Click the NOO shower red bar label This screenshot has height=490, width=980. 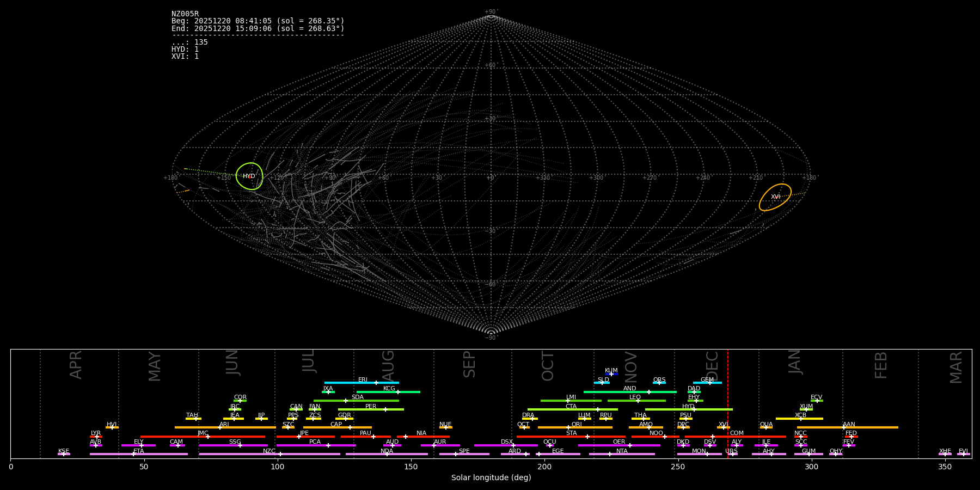pyautogui.click(x=657, y=433)
